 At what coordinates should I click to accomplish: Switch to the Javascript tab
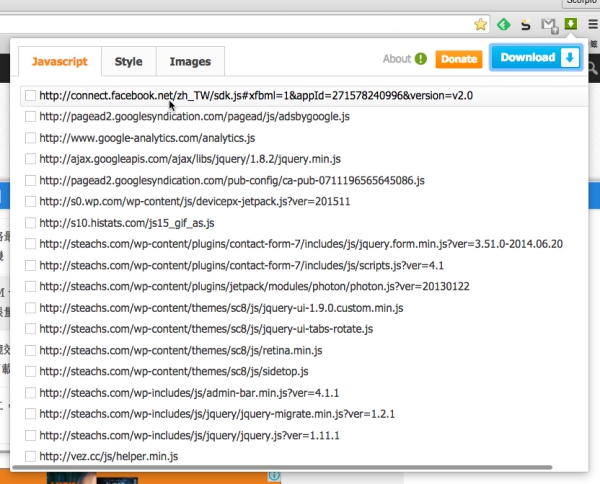coord(60,61)
